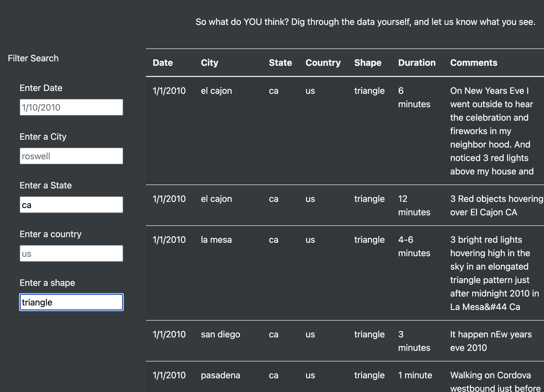Click the Enter a City label
The height and width of the screenshot is (392, 544).
pyautogui.click(x=43, y=137)
